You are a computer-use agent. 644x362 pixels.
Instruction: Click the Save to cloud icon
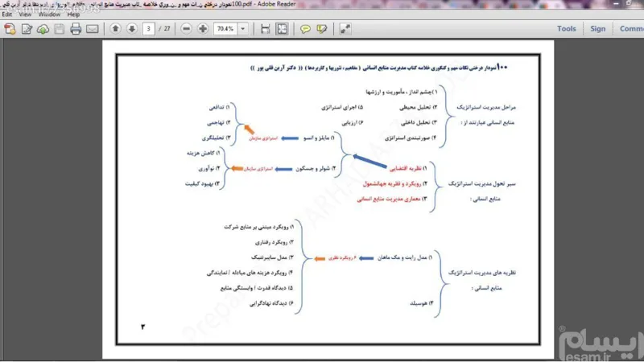(43, 29)
